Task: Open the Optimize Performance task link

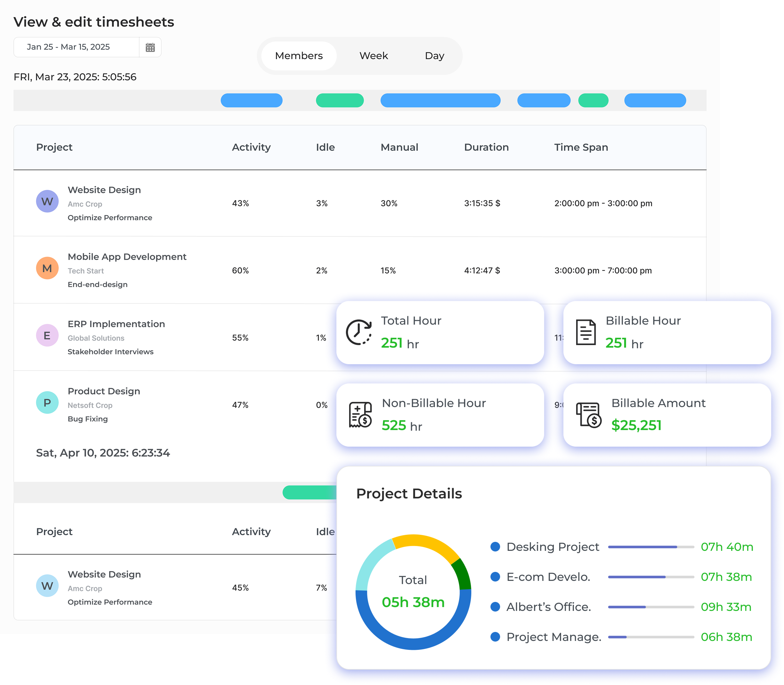Action: pos(110,217)
